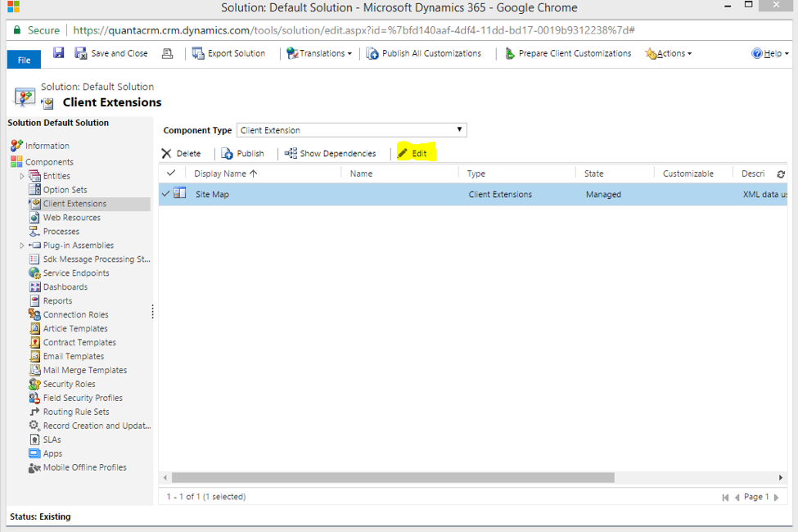Click the Sdk Message Processing Steps icon

[x=34, y=259]
